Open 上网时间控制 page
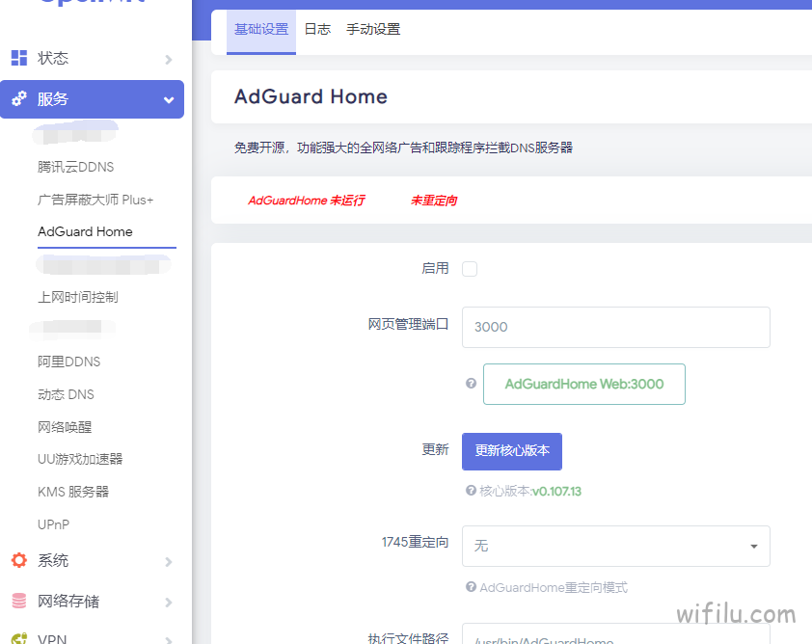The image size is (812, 644). (78, 297)
